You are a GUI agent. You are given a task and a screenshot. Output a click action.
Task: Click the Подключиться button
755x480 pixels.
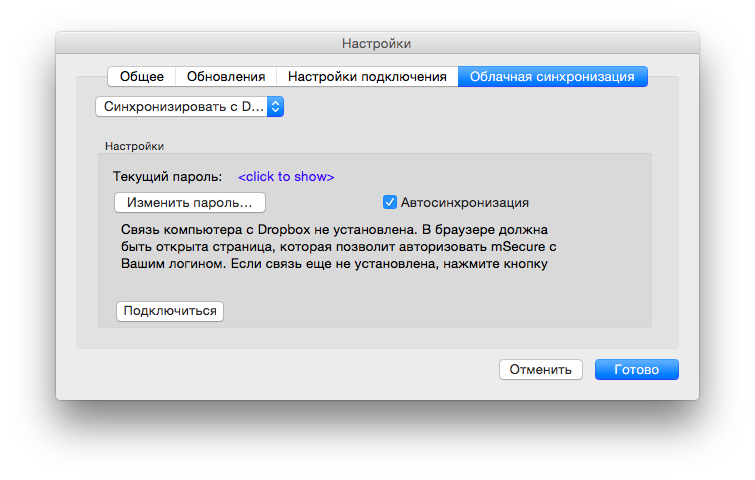tap(170, 311)
